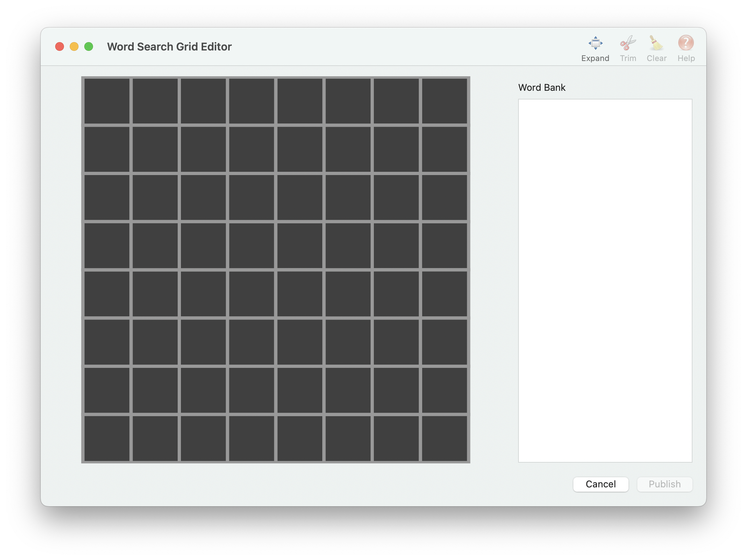The width and height of the screenshot is (747, 560).
Task: Click a cell in the sixth row, third column
Action: pyautogui.click(x=203, y=342)
